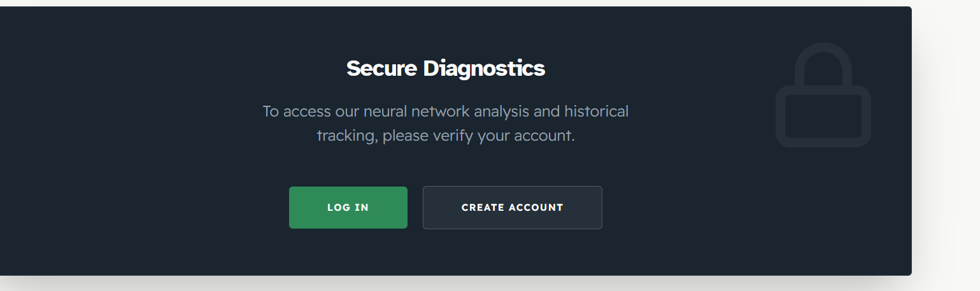Image resolution: width=980 pixels, height=291 pixels.
Task: Click "To access our" at description start
Action: [x=310, y=111]
